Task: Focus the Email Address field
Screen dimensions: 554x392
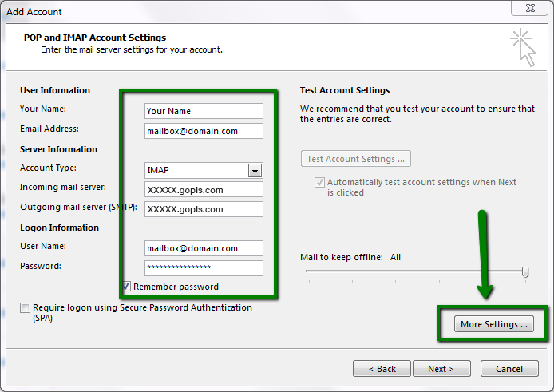Action: point(204,131)
